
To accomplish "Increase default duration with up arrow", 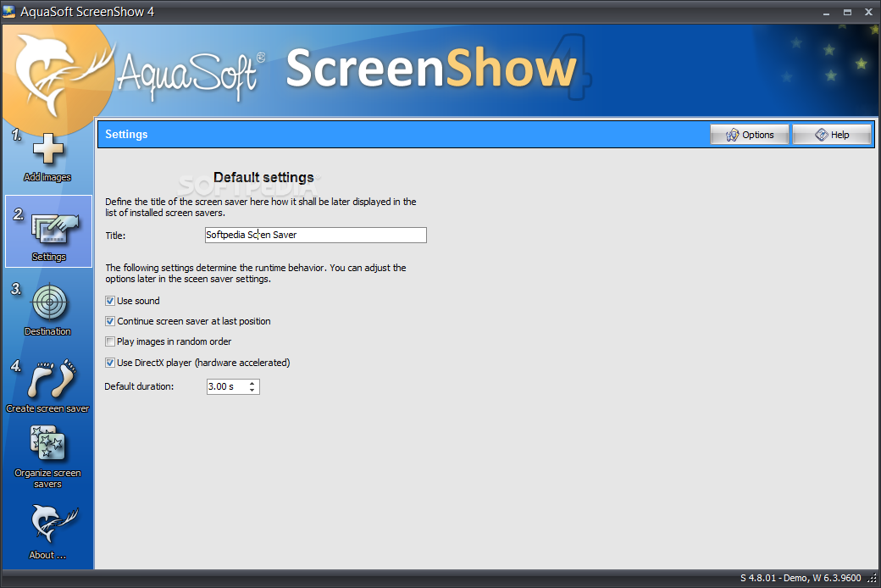I will pyautogui.click(x=252, y=383).
